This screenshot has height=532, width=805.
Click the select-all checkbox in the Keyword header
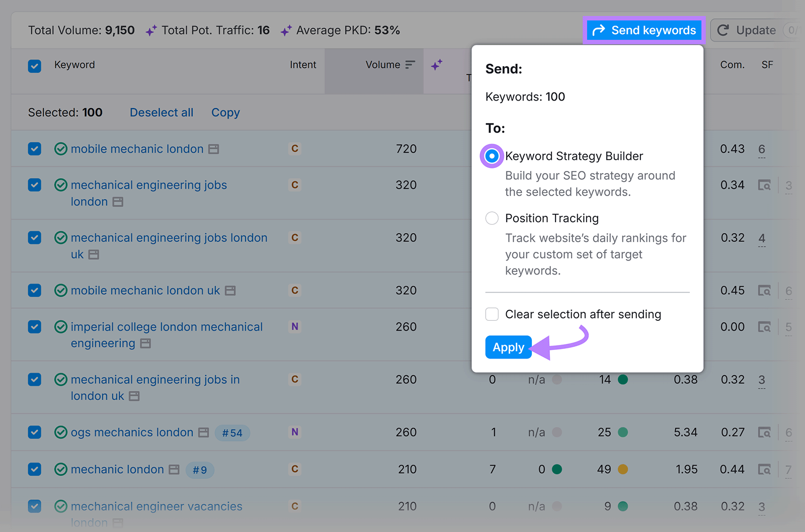[x=34, y=66]
